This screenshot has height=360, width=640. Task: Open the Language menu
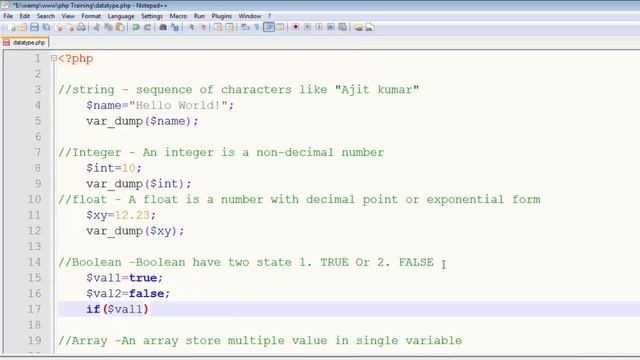click(x=121, y=16)
